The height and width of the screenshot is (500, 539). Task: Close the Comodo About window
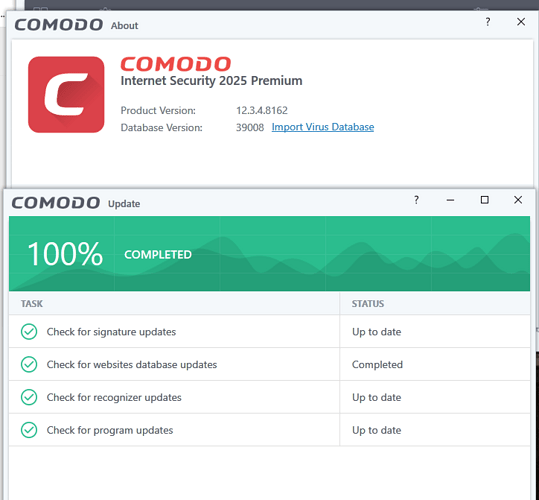(521, 22)
